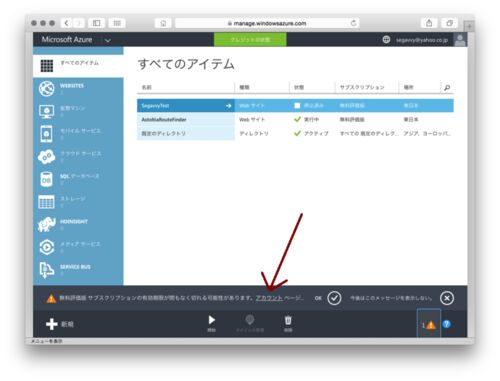Select the AutobiaRouteFinder row
This screenshot has height=381, width=500.
pyautogui.click(x=295, y=119)
